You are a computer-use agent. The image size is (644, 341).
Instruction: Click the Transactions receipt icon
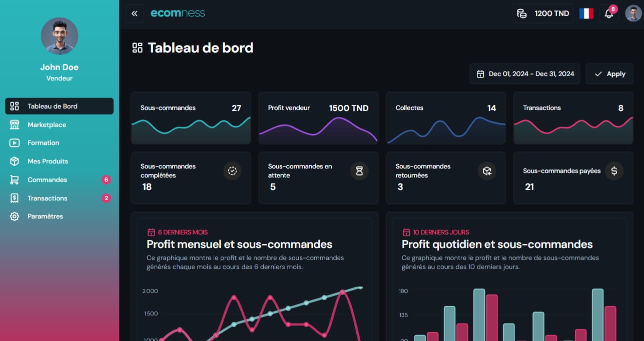tap(15, 198)
